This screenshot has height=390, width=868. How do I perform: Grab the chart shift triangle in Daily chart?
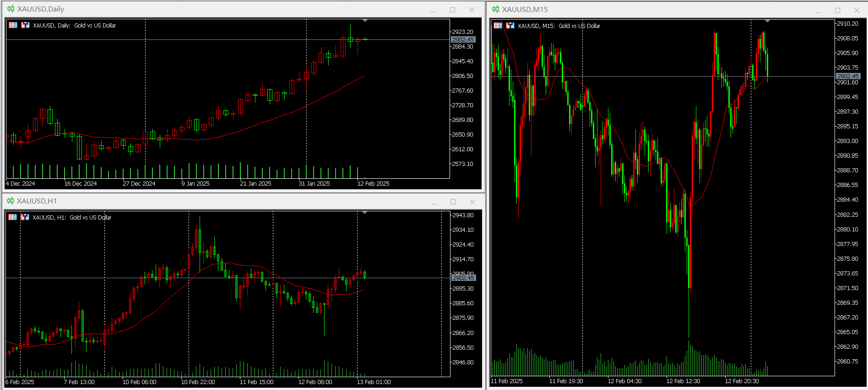click(365, 21)
